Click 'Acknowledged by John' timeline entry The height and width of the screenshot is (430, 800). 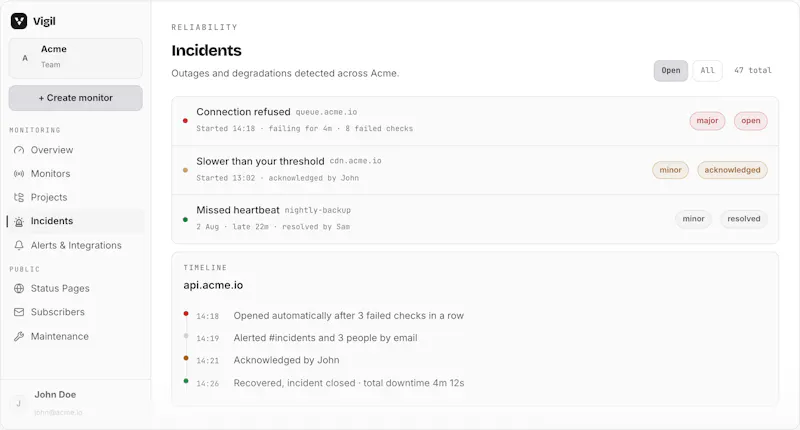[286, 360]
